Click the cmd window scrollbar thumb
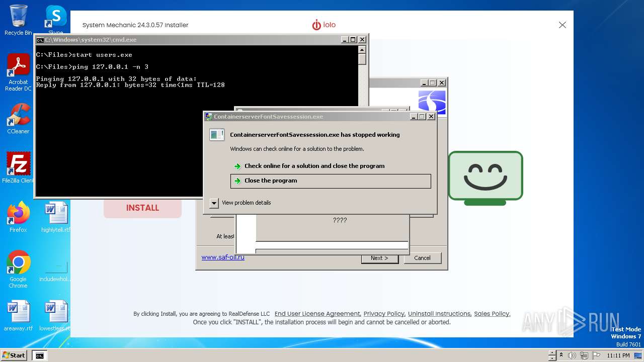644x362 pixels. (362, 59)
